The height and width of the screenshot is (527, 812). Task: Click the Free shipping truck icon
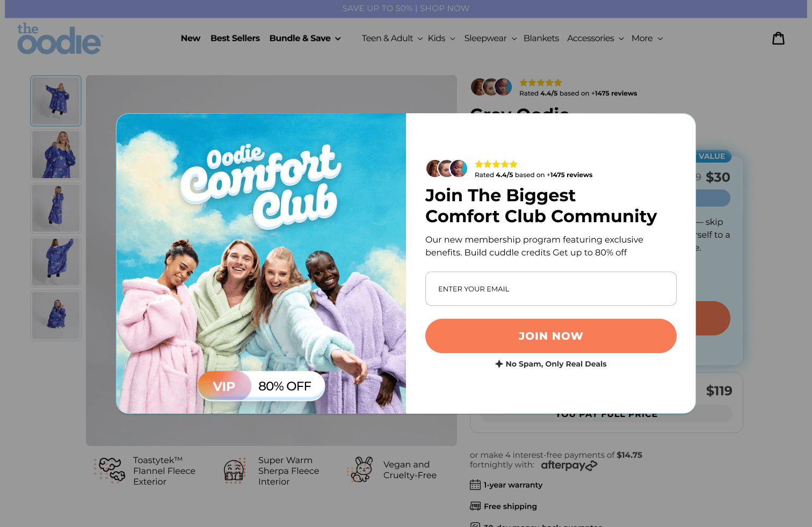[x=475, y=506]
